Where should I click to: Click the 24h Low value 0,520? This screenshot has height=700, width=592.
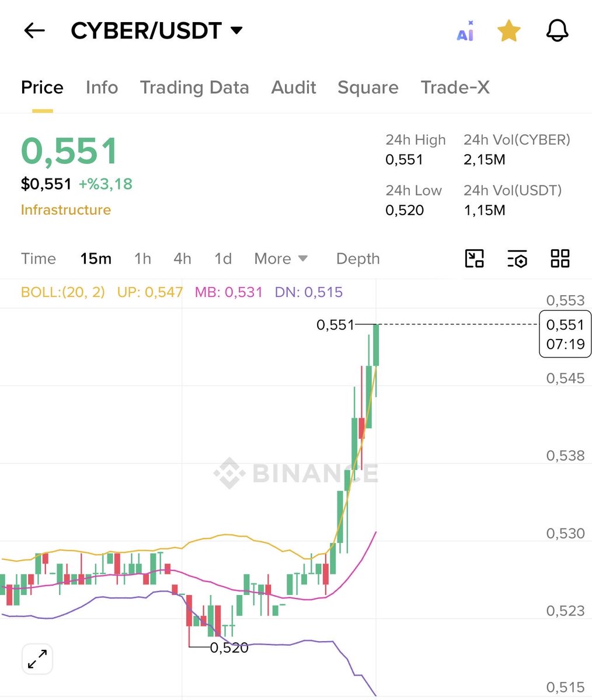[405, 210]
